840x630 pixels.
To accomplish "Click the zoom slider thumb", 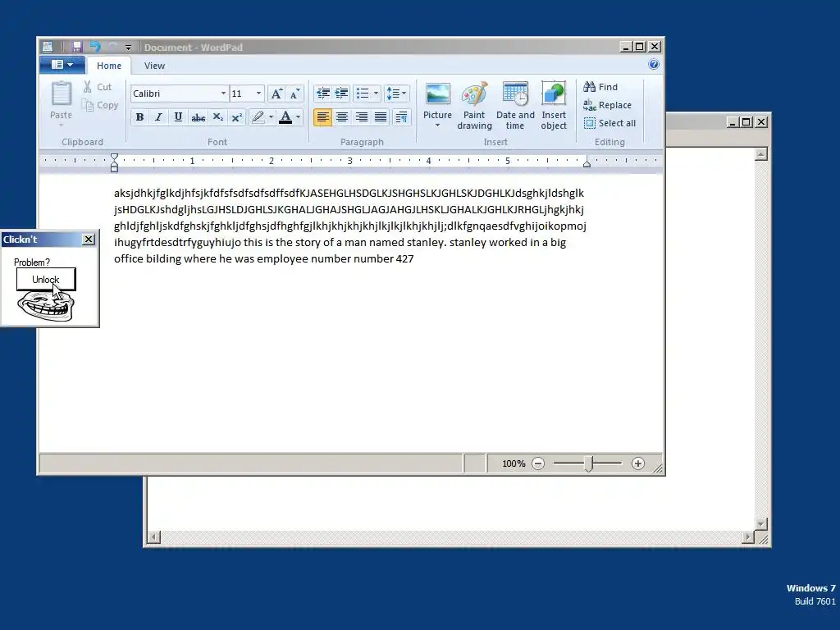I will (x=589, y=463).
